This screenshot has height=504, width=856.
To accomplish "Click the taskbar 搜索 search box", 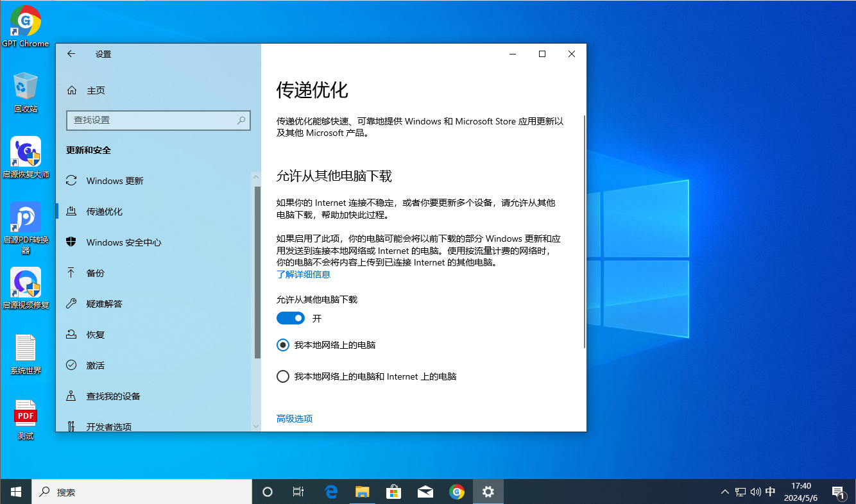I will coord(142,492).
